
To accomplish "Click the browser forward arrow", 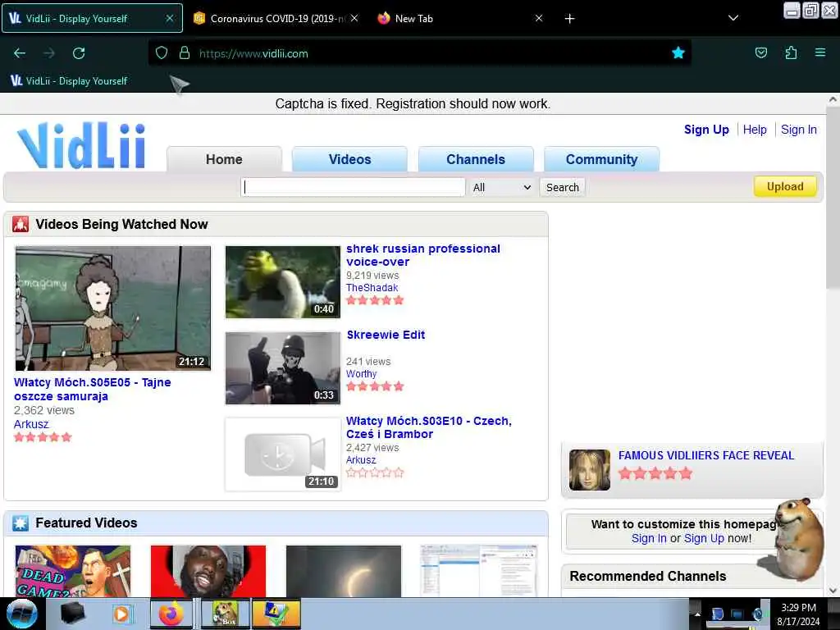I will 49,53.
